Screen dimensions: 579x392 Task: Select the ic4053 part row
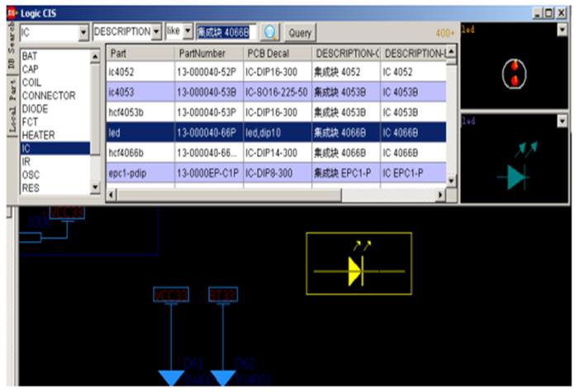pos(276,92)
